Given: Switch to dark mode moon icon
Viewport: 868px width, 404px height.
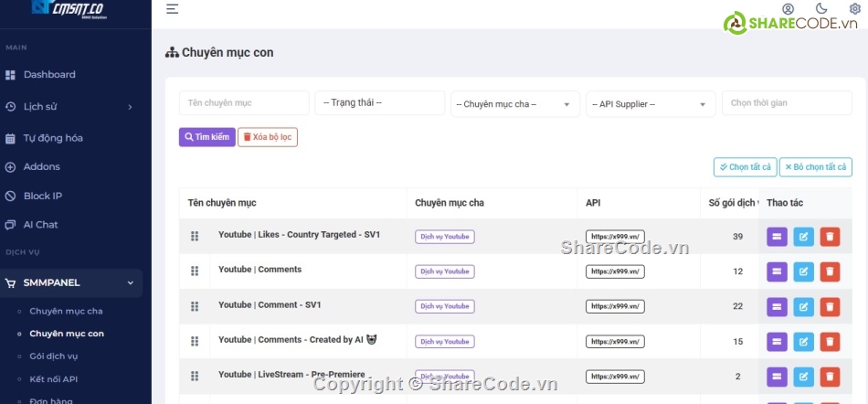Looking at the screenshot, I should click(821, 8).
